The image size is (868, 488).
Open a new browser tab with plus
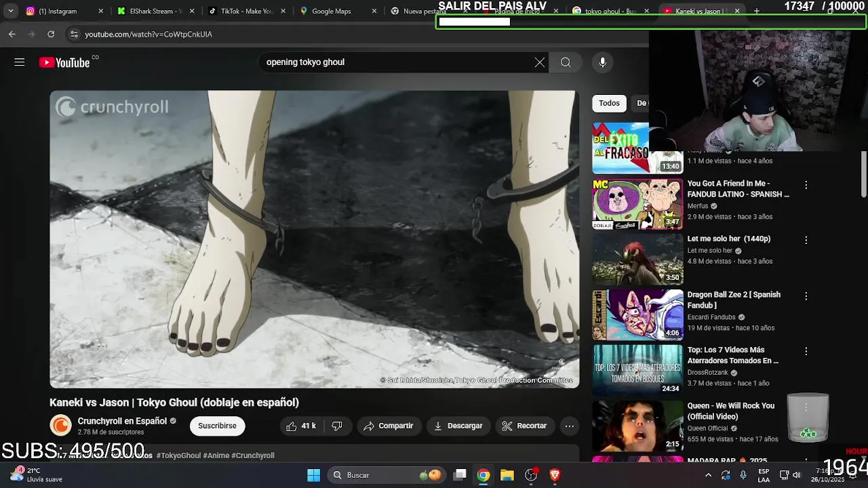(x=757, y=11)
